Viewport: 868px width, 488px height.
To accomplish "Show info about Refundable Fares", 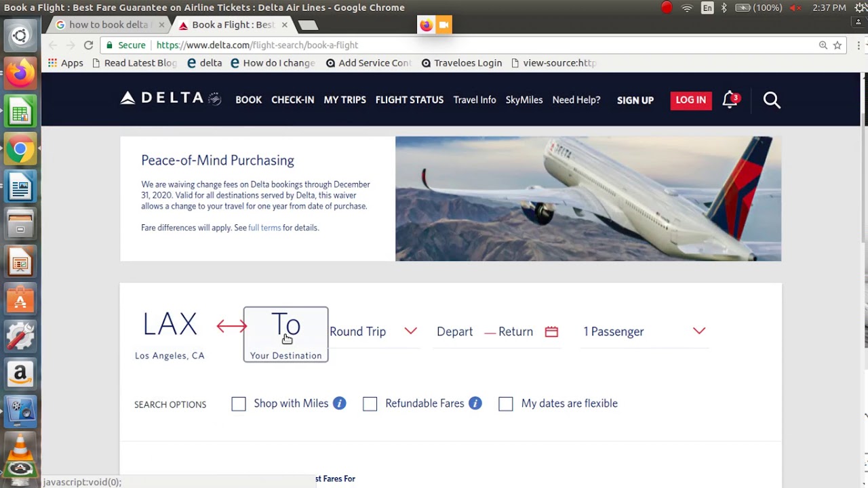I will tap(475, 403).
